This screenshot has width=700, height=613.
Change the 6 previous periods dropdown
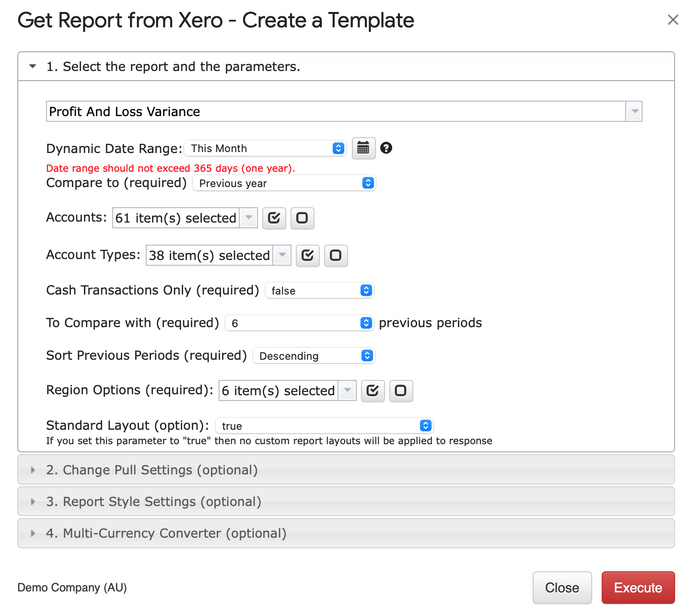coord(300,323)
